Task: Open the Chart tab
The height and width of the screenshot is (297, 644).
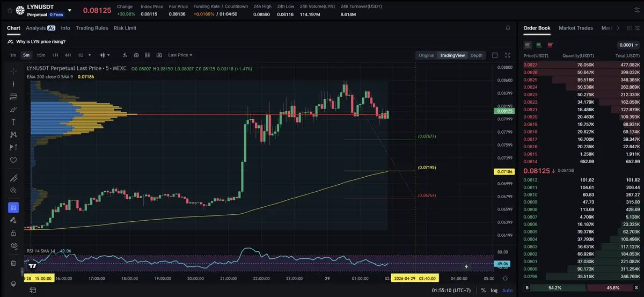Action: click(13, 28)
